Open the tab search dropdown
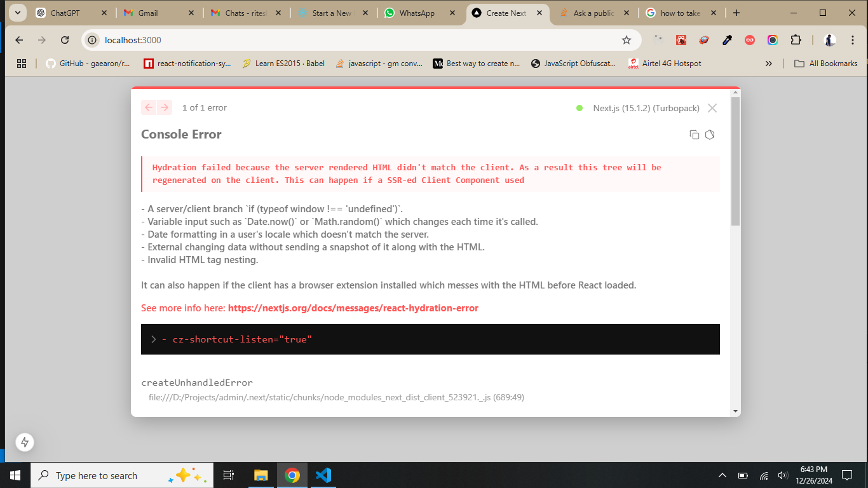The width and height of the screenshot is (868, 488). pos(17,13)
